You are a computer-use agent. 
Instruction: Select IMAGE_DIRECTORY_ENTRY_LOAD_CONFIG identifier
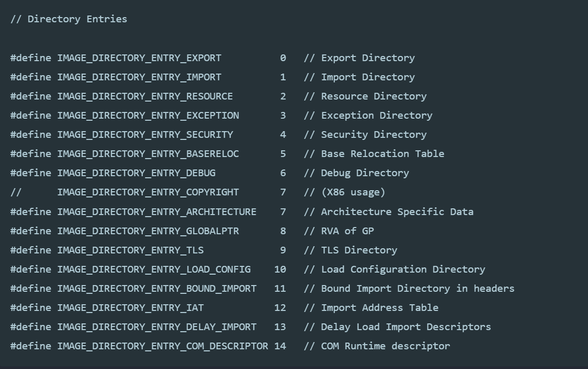154,269
